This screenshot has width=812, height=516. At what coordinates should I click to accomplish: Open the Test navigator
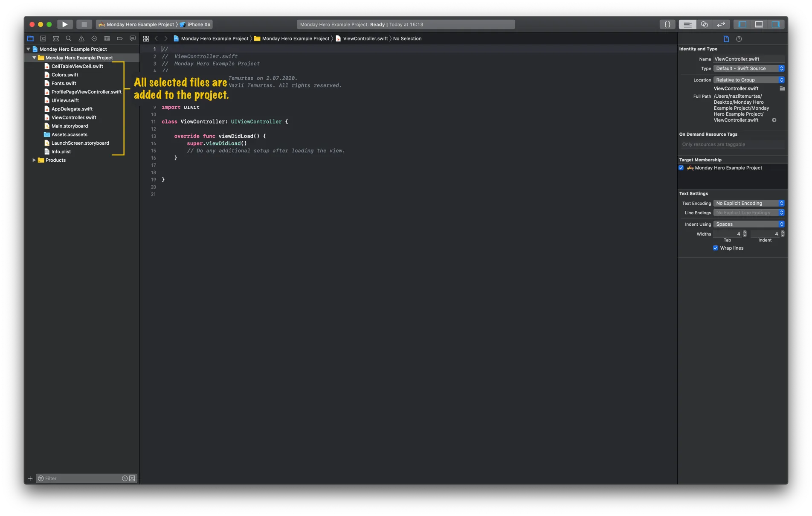click(x=94, y=38)
